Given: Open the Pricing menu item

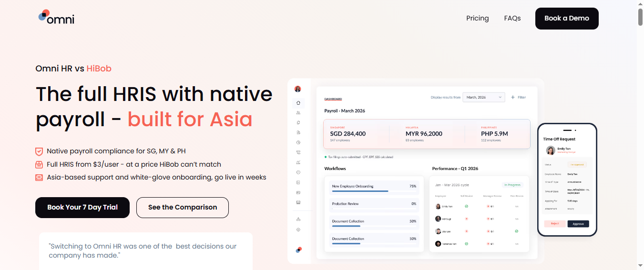Looking at the screenshot, I should [x=478, y=18].
